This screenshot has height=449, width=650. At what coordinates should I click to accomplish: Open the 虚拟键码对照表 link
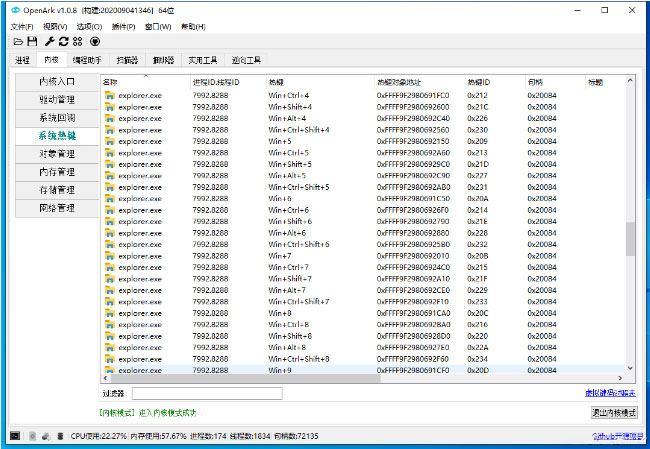pos(610,393)
